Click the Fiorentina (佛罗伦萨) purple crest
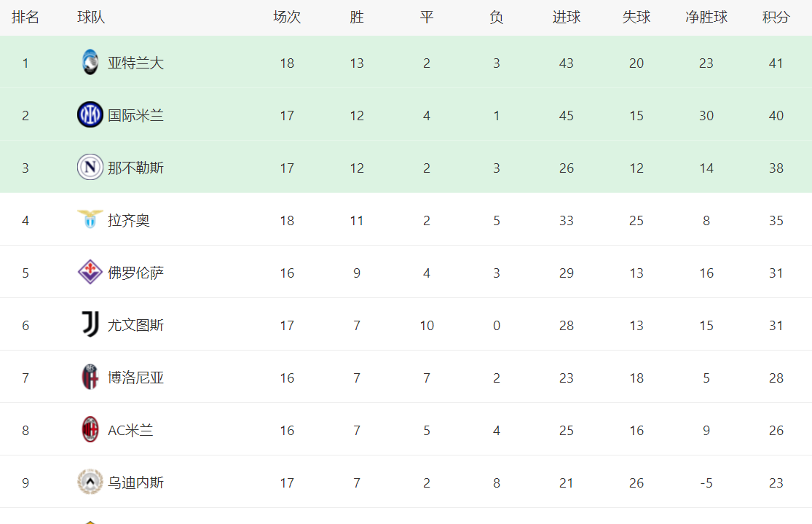 coord(90,273)
